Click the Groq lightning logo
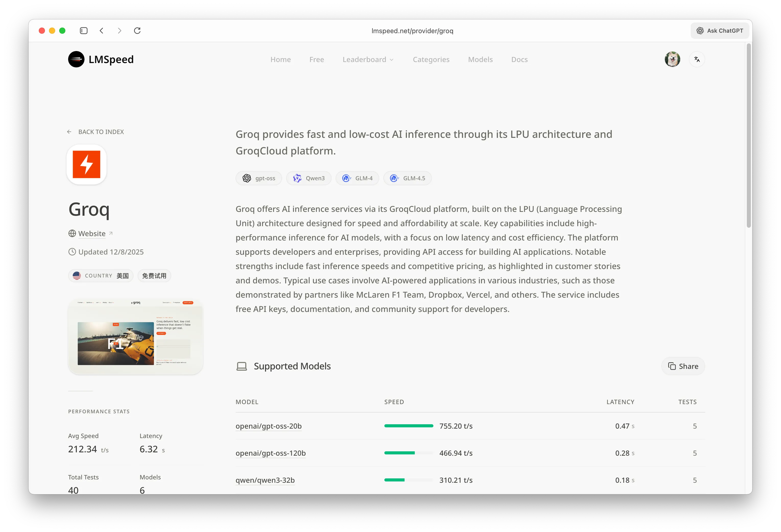This screenshot has height=532, width=781. point(86,165)
